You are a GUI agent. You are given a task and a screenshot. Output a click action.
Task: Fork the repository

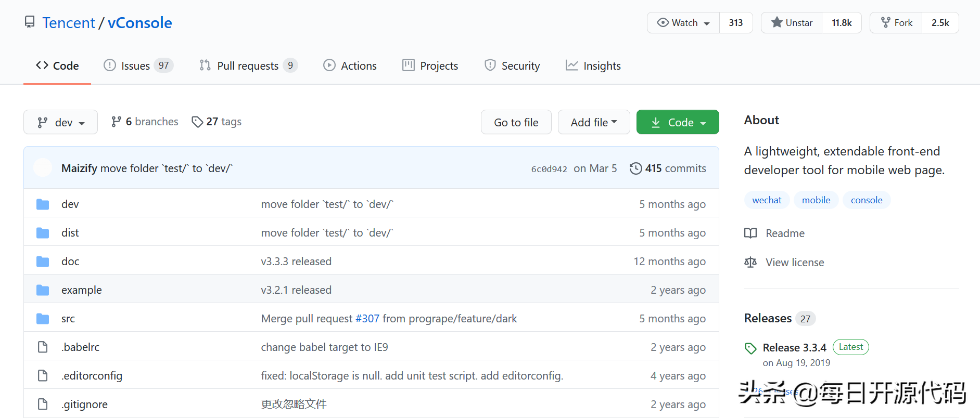click(x=896, y=23)
